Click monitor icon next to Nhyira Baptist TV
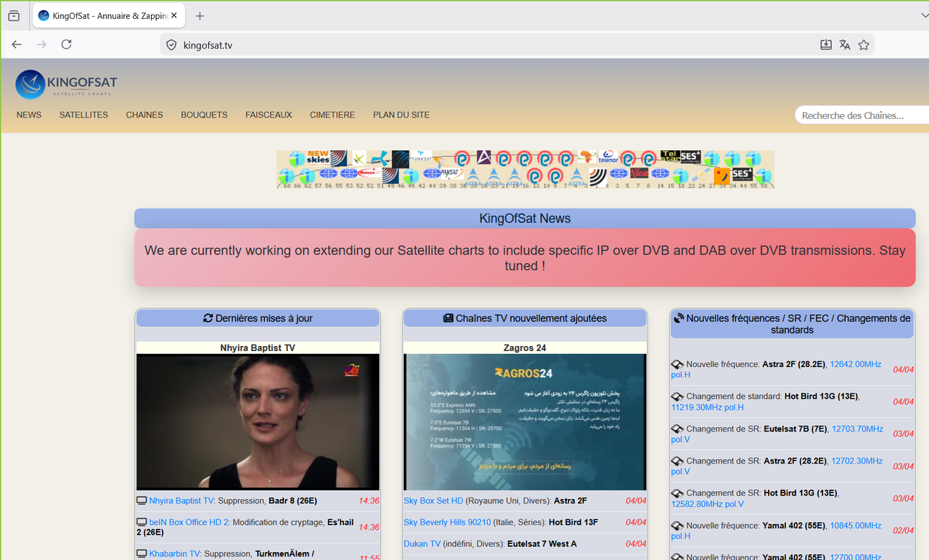Viewport: 929px width, 560px height. tap(142, 501)
